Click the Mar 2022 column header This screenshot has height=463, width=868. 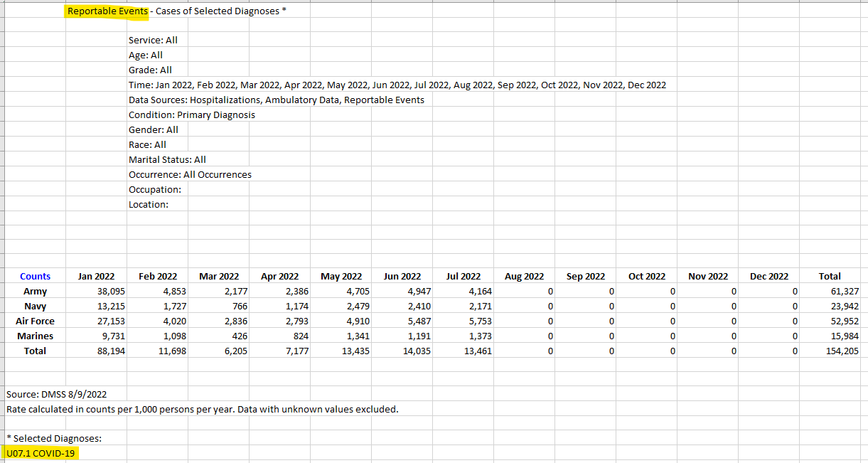tap(219, 276)
